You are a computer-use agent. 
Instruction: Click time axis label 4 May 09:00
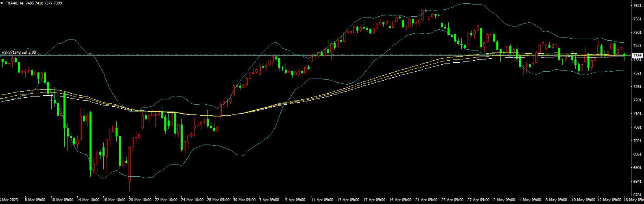(530, 200)
